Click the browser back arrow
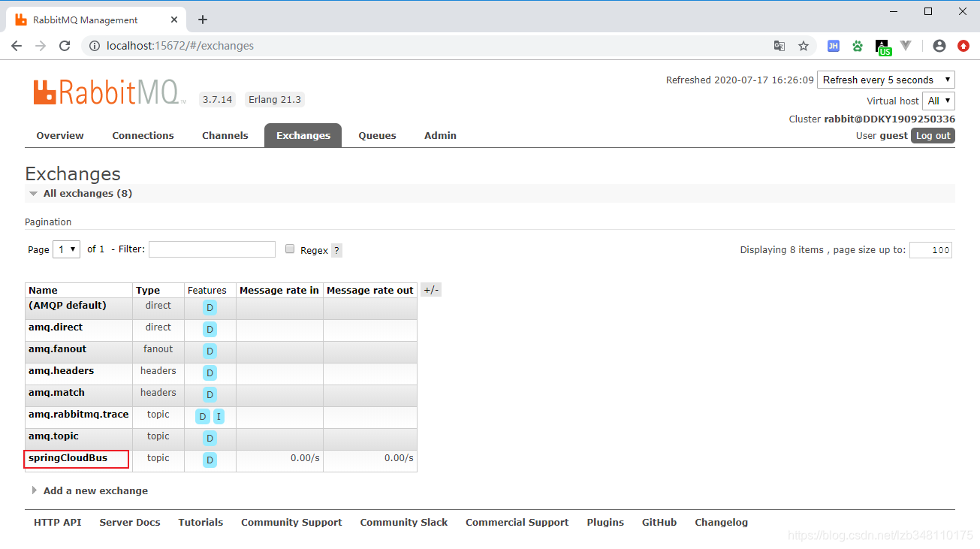The image size is (980, 549). (x=17, y=46)
